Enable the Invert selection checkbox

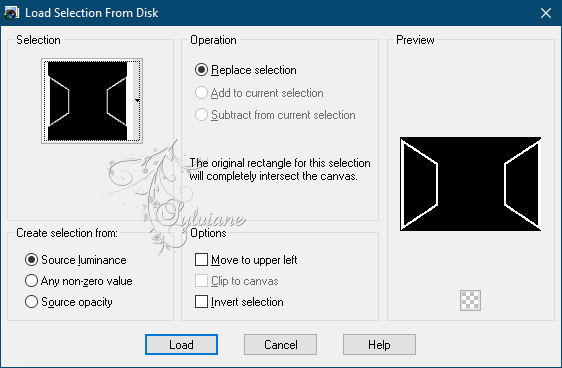click(x=239, y=302)
